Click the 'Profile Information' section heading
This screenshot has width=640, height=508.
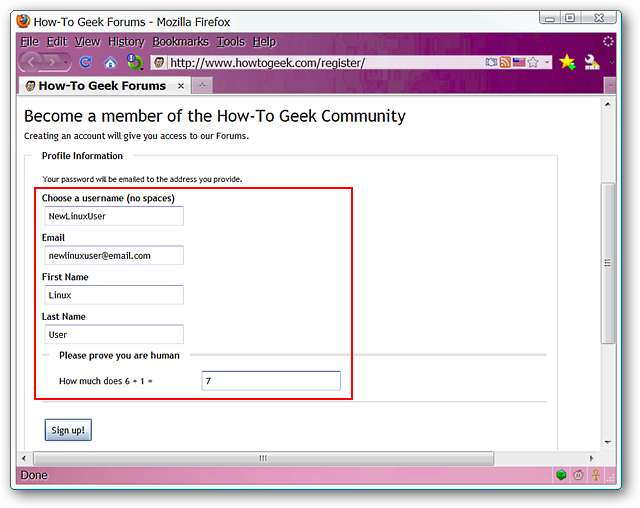point(82,156)
